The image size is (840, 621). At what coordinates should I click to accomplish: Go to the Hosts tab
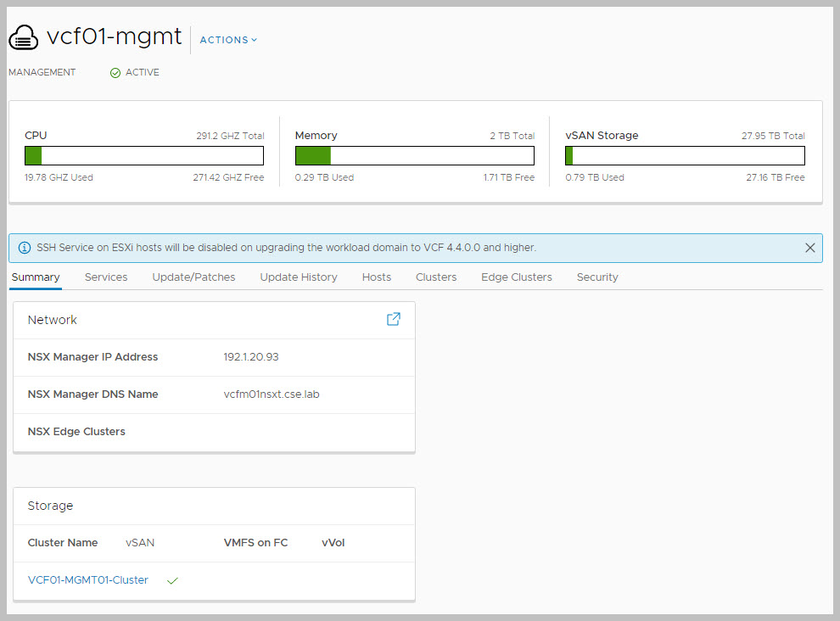[x=377, y=277]
